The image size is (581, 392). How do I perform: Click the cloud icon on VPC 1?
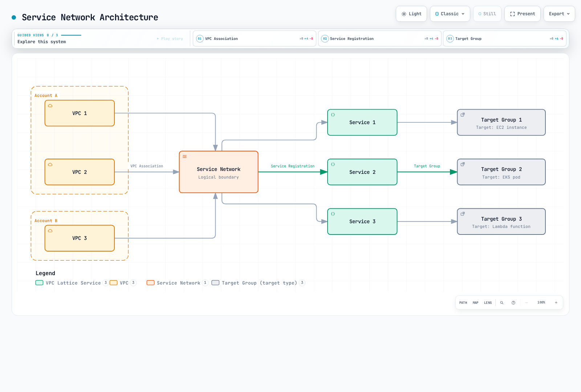[50, 106]
